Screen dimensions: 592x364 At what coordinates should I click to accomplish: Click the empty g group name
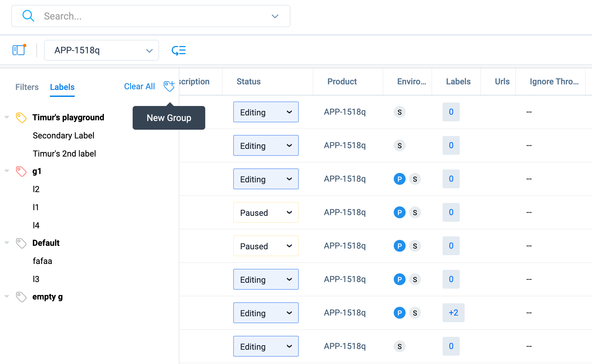click(47, 297)
